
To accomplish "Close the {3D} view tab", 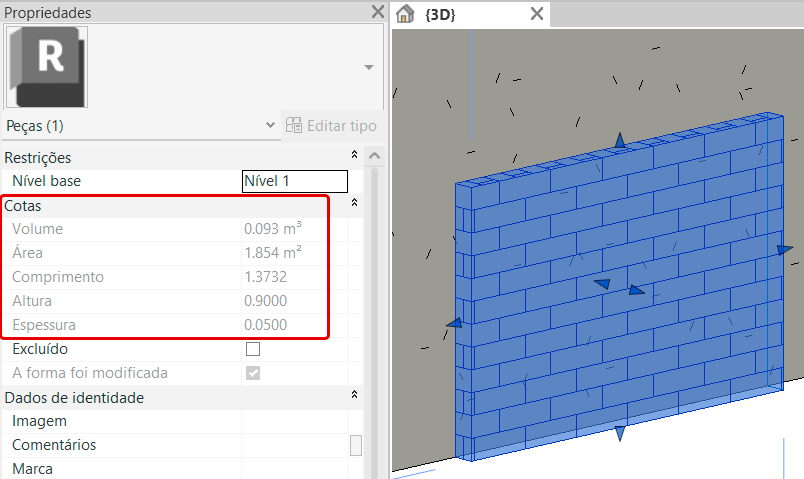I will click(537, 14).
